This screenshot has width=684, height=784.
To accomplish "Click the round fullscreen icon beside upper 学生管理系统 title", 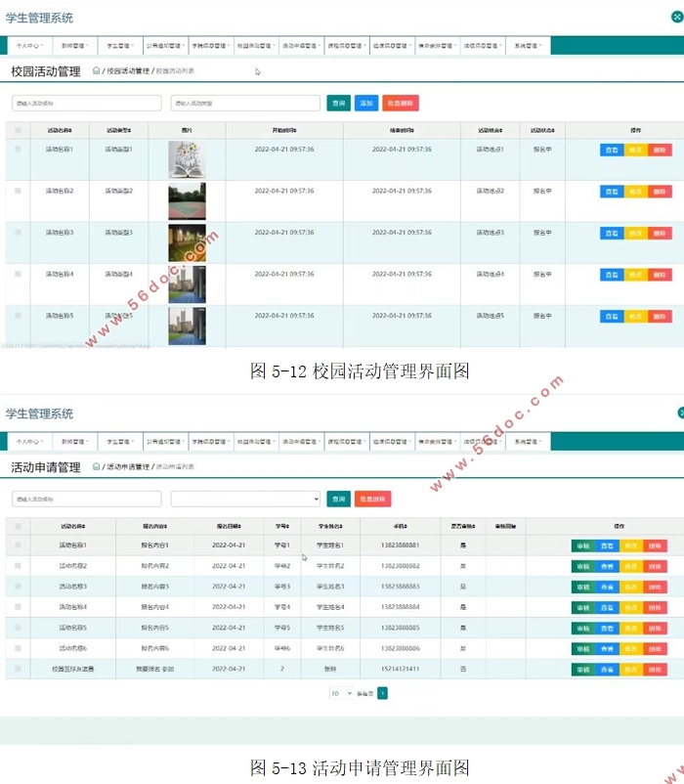I will (x=677, y=17).
